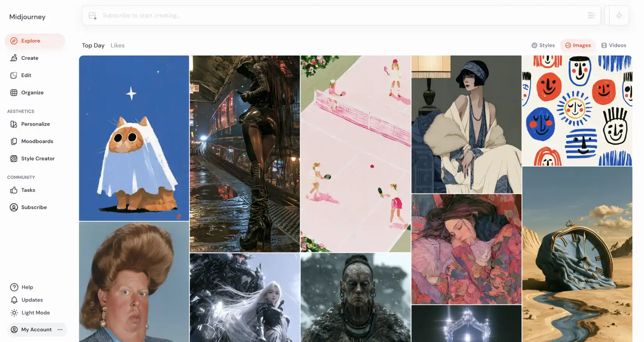Click the Create paintbrush icon
Image resolution: width=644 pixels, height=342 pixels.
pos(14,58)
